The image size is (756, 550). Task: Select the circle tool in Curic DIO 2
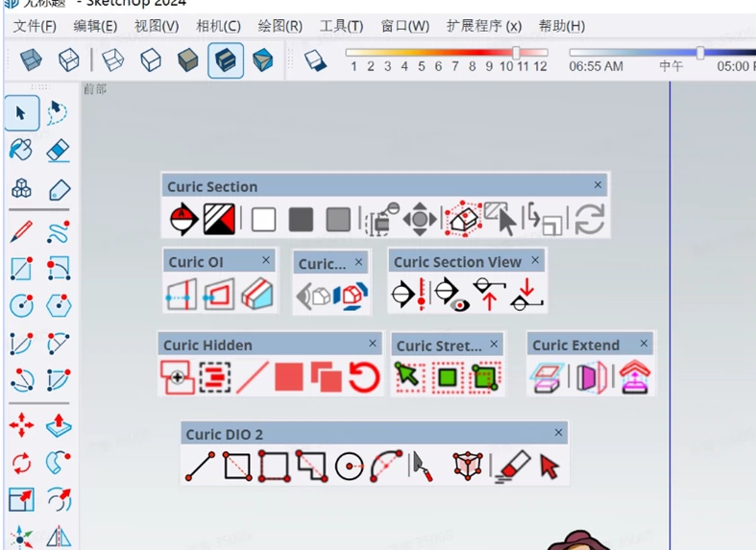coord(349,466)
